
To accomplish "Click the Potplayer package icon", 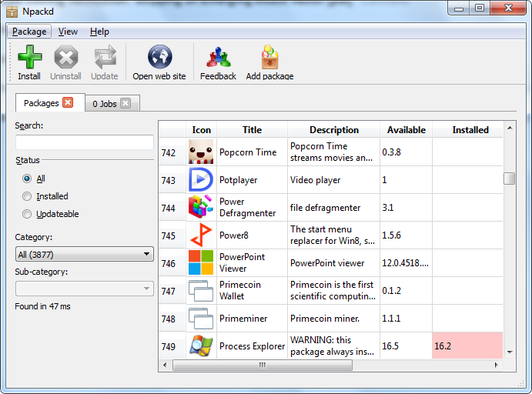I will coord(201,180).
